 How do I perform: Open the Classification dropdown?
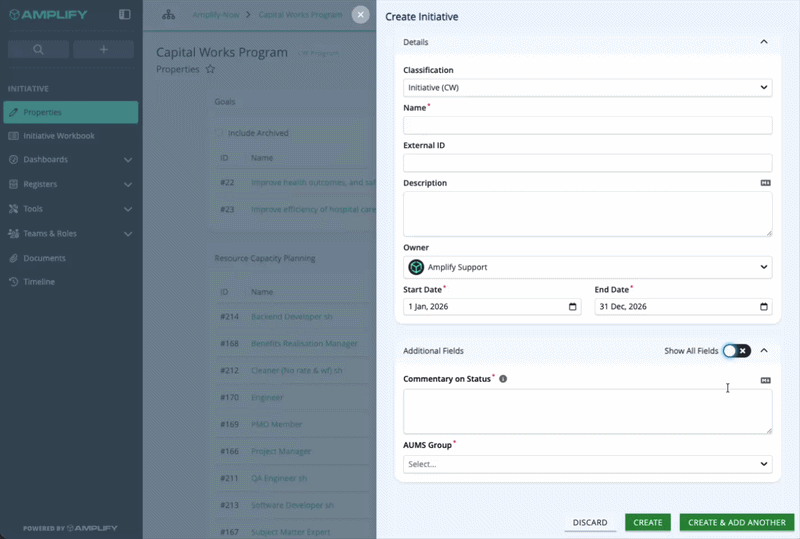587,88
